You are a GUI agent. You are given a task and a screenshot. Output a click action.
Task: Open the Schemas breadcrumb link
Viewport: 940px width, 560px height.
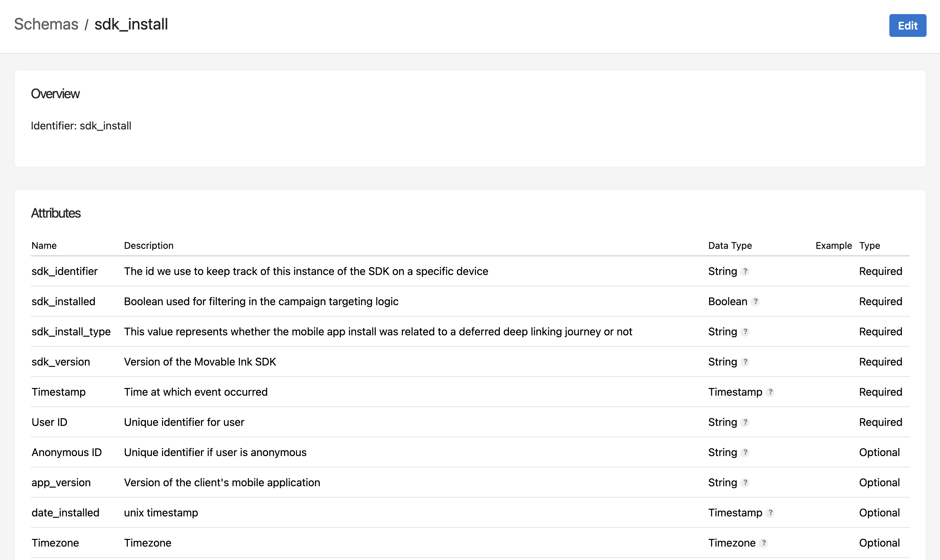click(x=46, y=24)
